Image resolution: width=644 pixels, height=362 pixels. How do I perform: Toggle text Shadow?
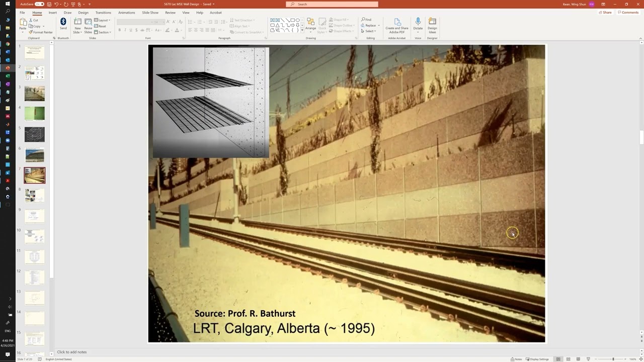[x=136, y=30]
